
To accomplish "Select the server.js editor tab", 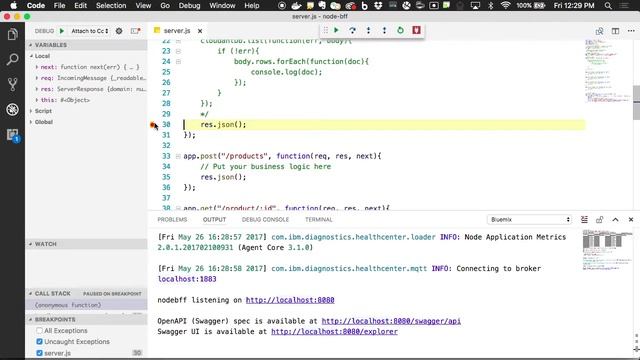I will (176, 31).
